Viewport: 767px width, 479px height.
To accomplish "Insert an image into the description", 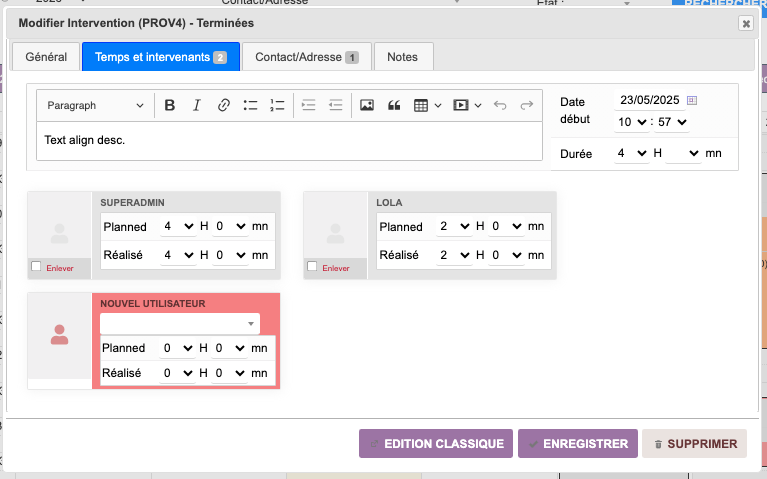I will (x=367, y=105).
